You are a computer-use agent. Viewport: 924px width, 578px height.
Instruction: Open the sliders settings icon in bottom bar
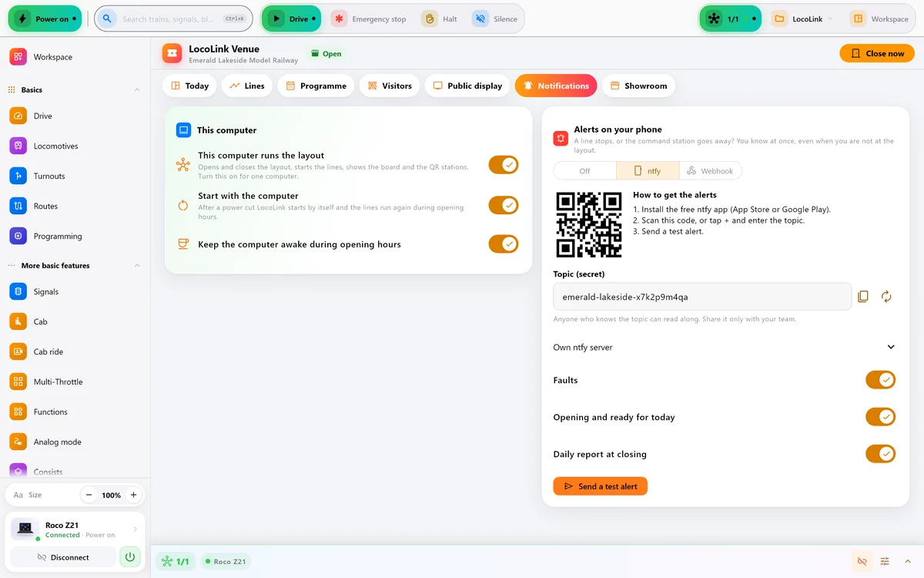click(x=885, y=561)
